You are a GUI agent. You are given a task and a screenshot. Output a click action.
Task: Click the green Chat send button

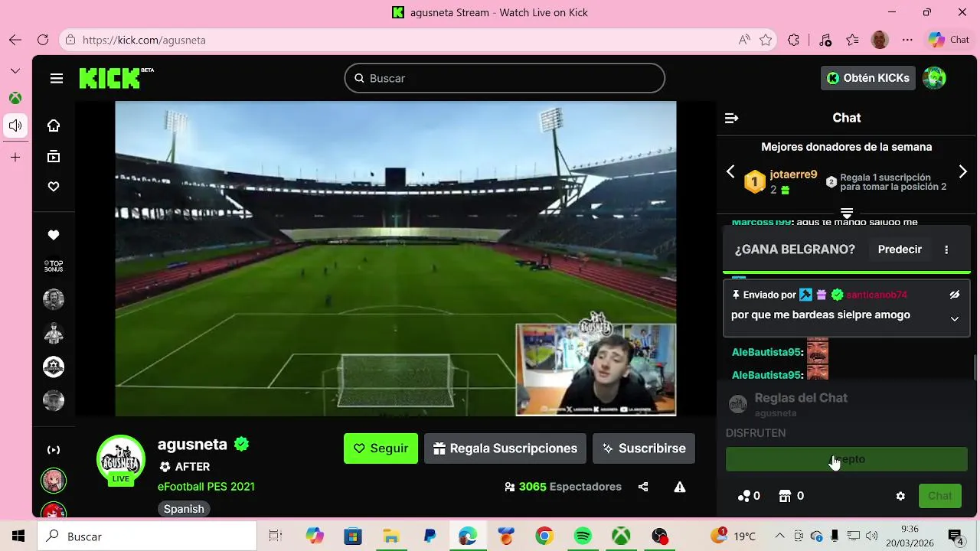940,496
